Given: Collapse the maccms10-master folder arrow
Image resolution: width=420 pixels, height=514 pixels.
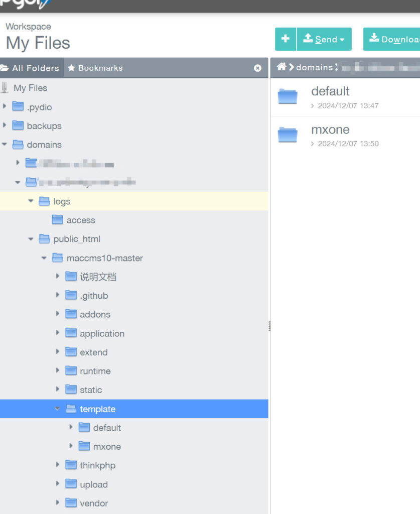Looking at the screenshot, I should tap(45, 258).
